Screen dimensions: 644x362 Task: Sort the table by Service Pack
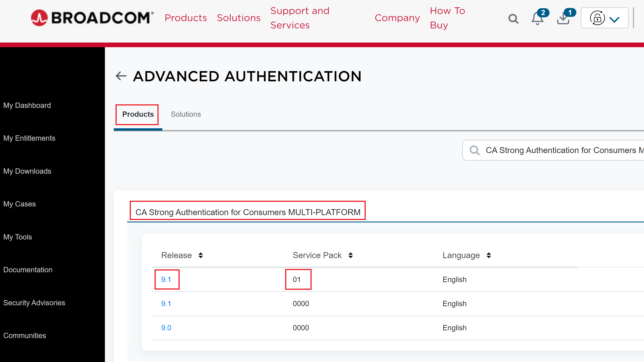351,255
